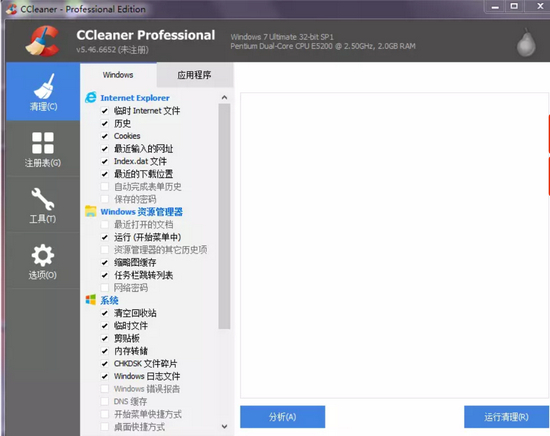
Task: Enable DNS 缓存 checkbox
Action: click(x=105, y=401)
